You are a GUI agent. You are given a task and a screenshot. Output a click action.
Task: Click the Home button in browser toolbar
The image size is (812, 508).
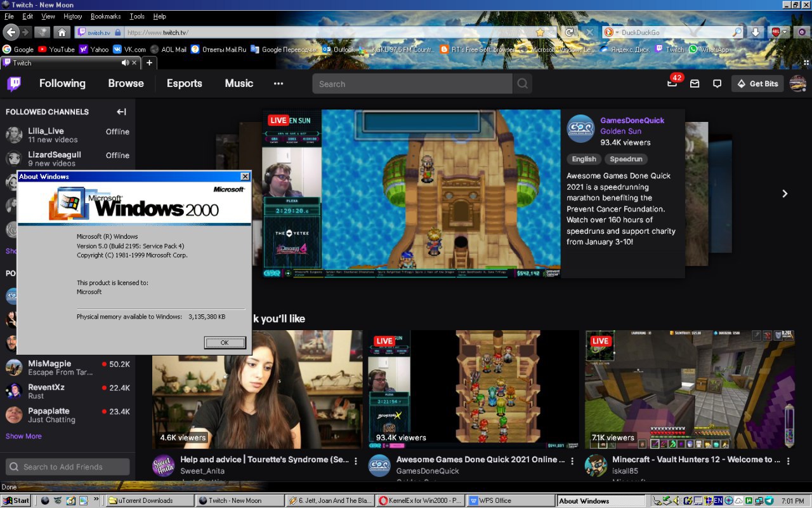62,32
